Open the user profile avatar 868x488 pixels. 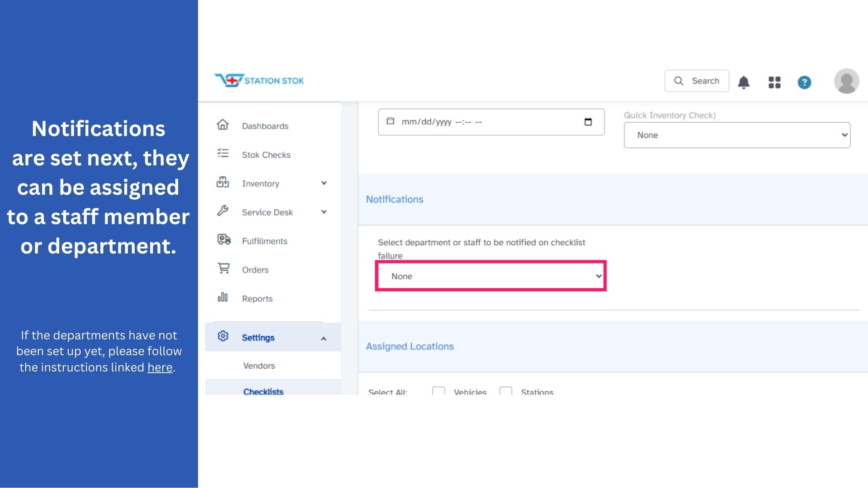click(x=846, y=81)
